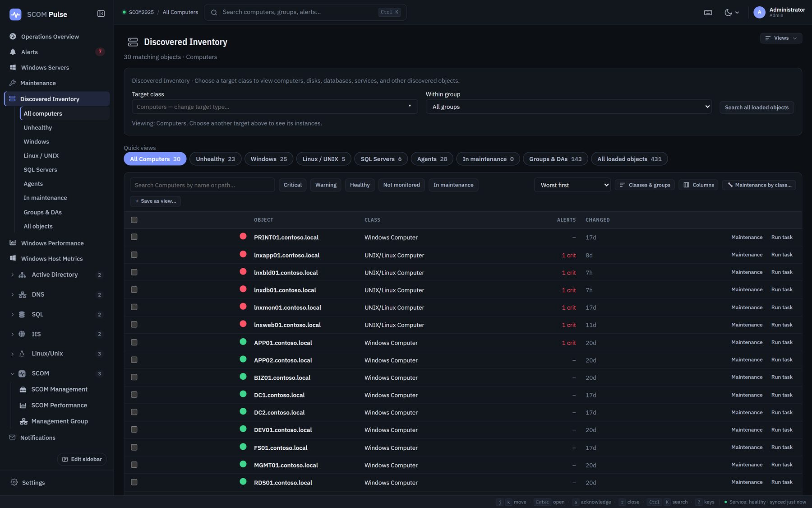Open the Target class dropdown
This screenshot has height=508, width=812.
pyautogui.click(x=275, y=107)
